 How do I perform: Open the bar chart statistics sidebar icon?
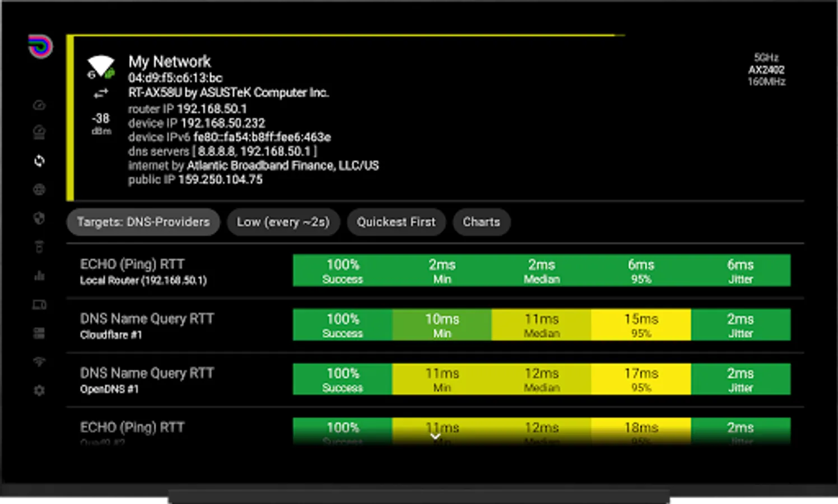tap(39, 276)
